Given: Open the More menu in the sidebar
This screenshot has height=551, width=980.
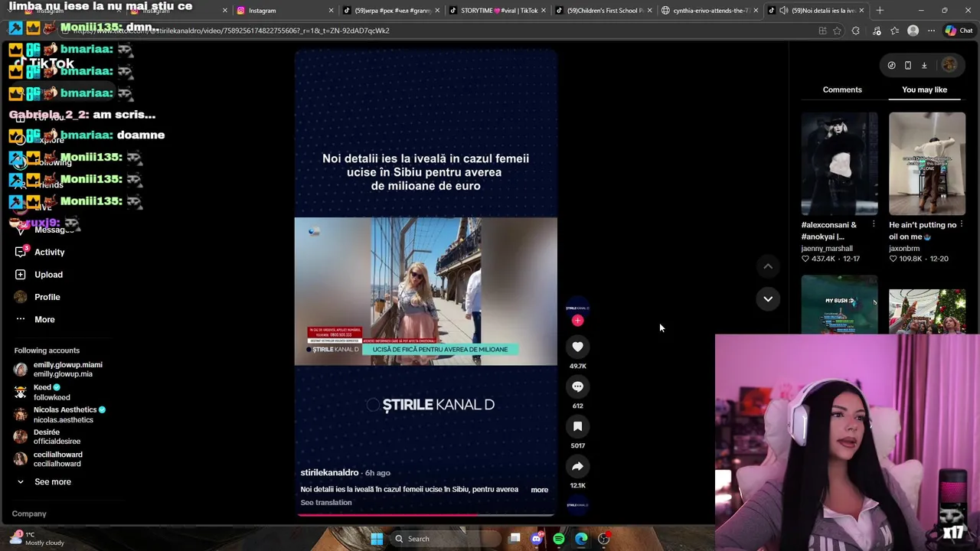Looking at the screenshot, I should [35, 319].
